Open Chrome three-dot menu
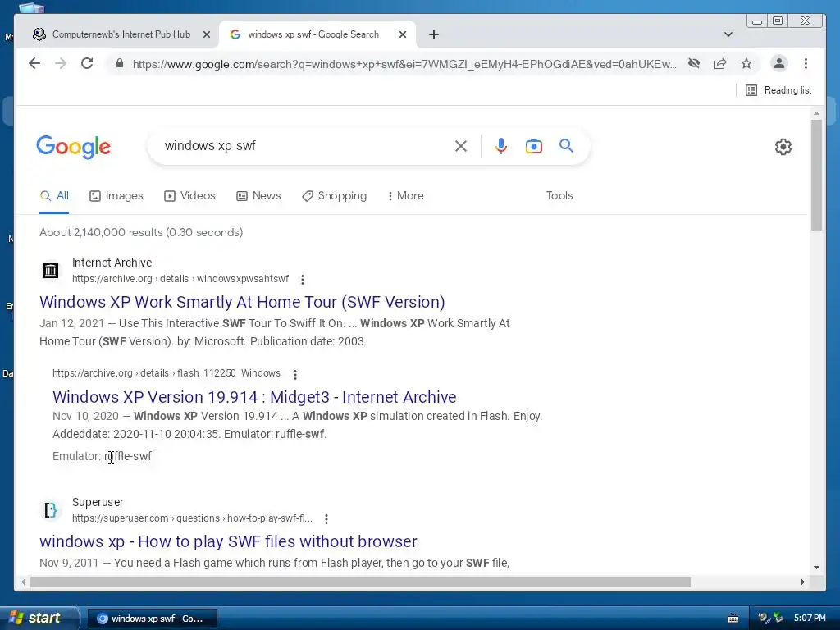 806,64
